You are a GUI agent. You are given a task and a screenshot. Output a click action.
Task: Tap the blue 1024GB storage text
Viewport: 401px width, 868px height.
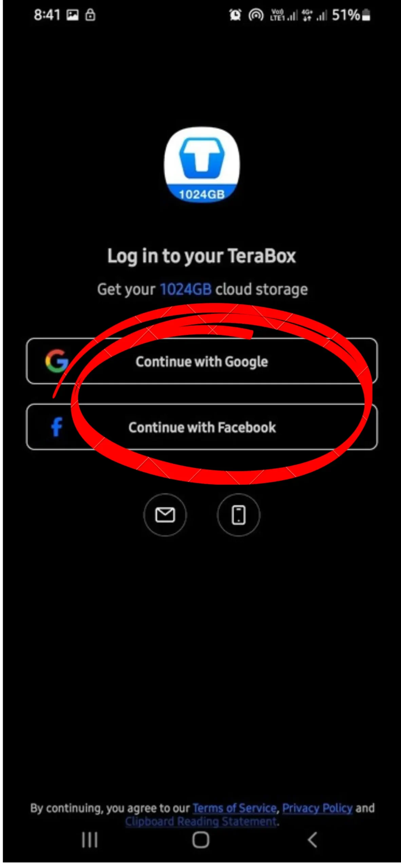186,289
